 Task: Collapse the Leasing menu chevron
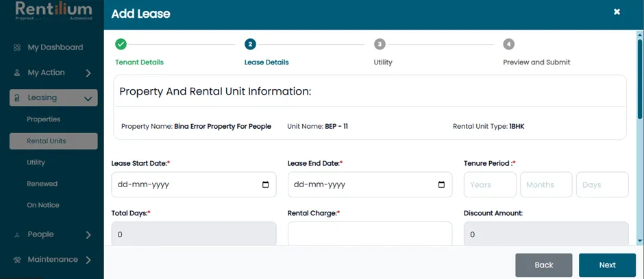[88, 99]
